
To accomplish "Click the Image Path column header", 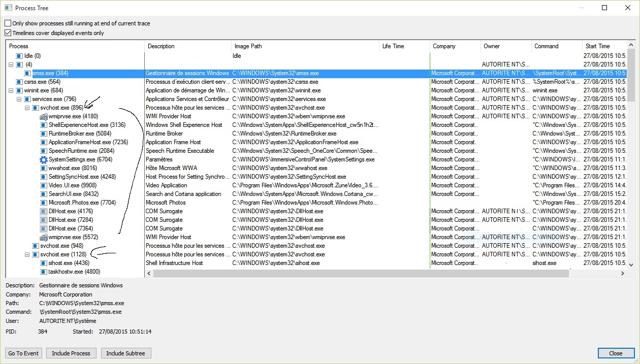I will [x=305, y=46].
